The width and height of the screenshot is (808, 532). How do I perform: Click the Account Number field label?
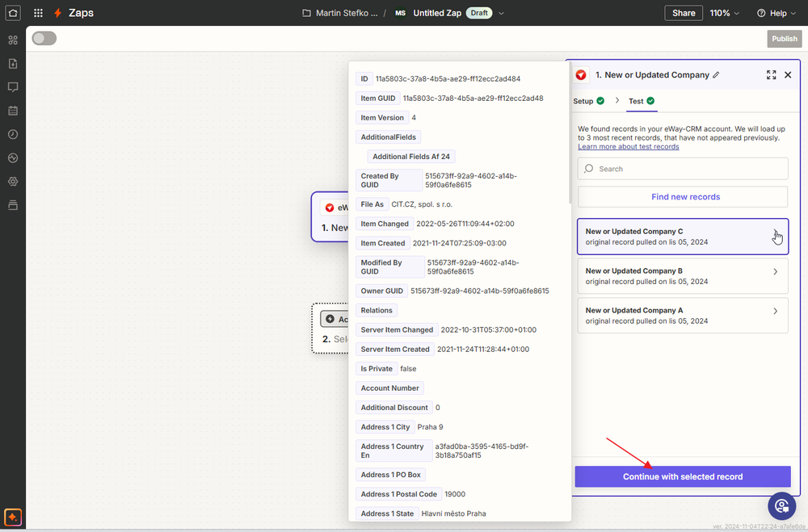point(389,388)
